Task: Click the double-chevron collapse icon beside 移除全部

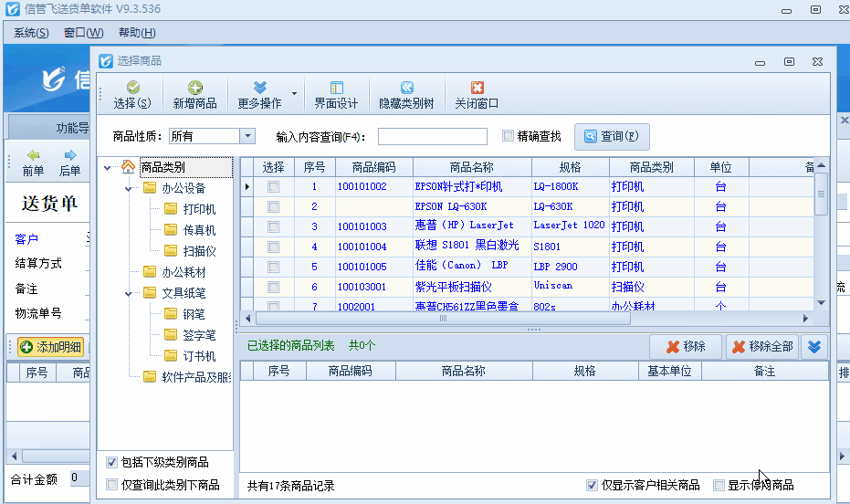Action: point(815,347)
